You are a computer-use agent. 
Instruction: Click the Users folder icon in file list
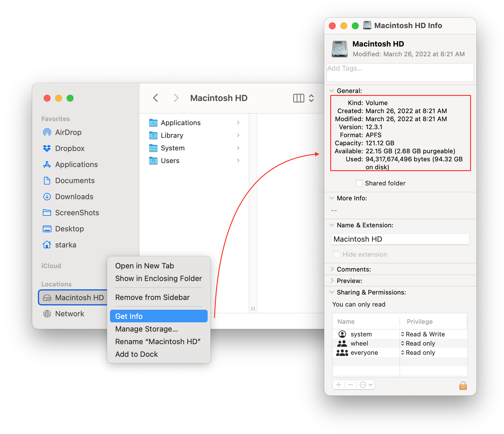153,161
